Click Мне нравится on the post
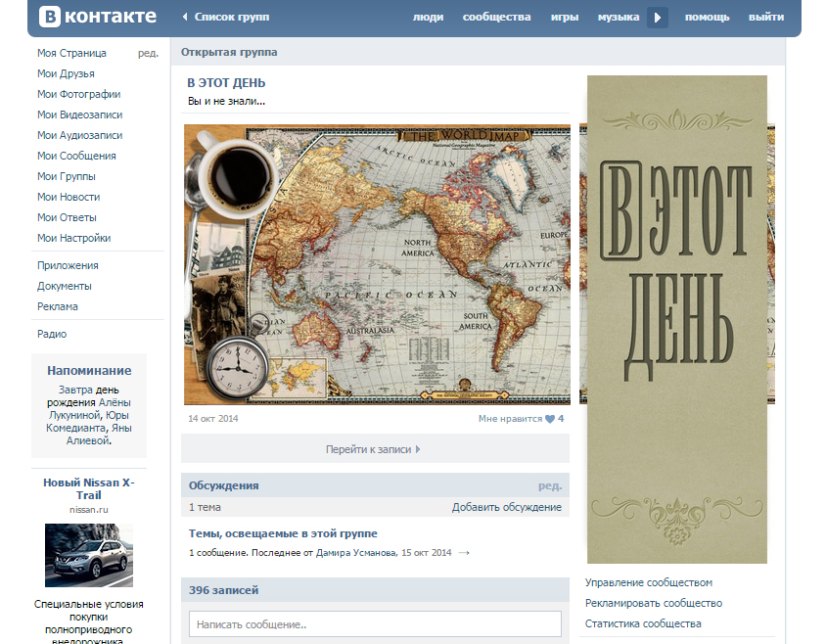Screen dimensions: 826x644 [x=510, y=419]
